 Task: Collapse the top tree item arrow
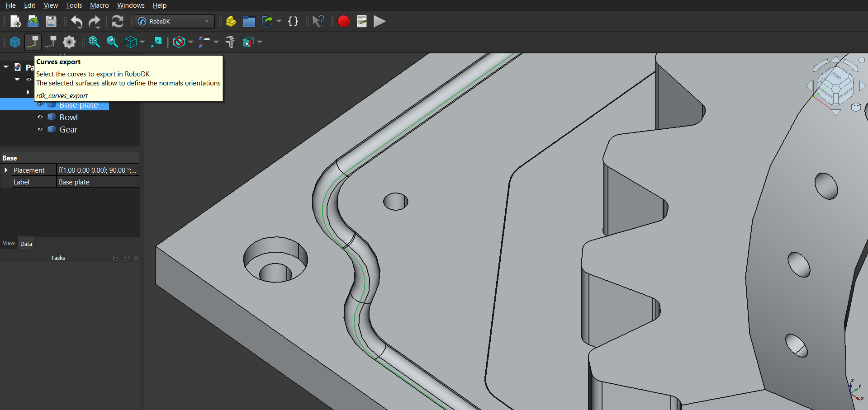(x=6, y=66)
